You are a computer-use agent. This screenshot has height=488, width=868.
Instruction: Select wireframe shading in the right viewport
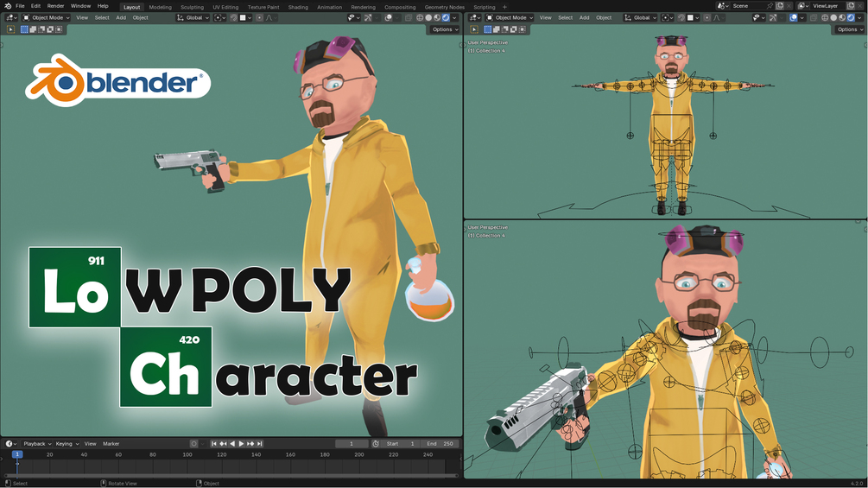[x=825, y=17]
